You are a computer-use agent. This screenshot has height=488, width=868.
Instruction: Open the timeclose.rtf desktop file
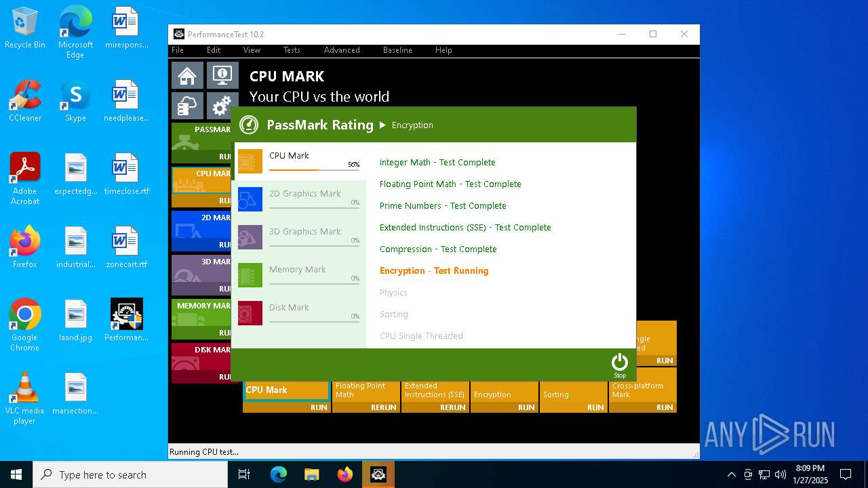point(126,174)
